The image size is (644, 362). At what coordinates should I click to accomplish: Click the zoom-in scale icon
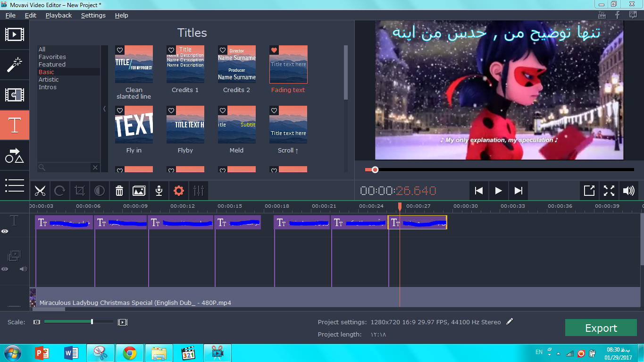pos(123,322)
